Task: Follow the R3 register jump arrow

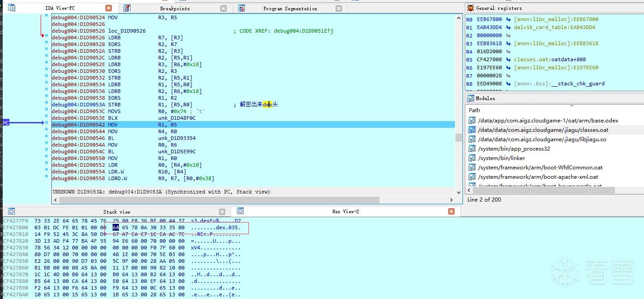Action: point(509,43)
